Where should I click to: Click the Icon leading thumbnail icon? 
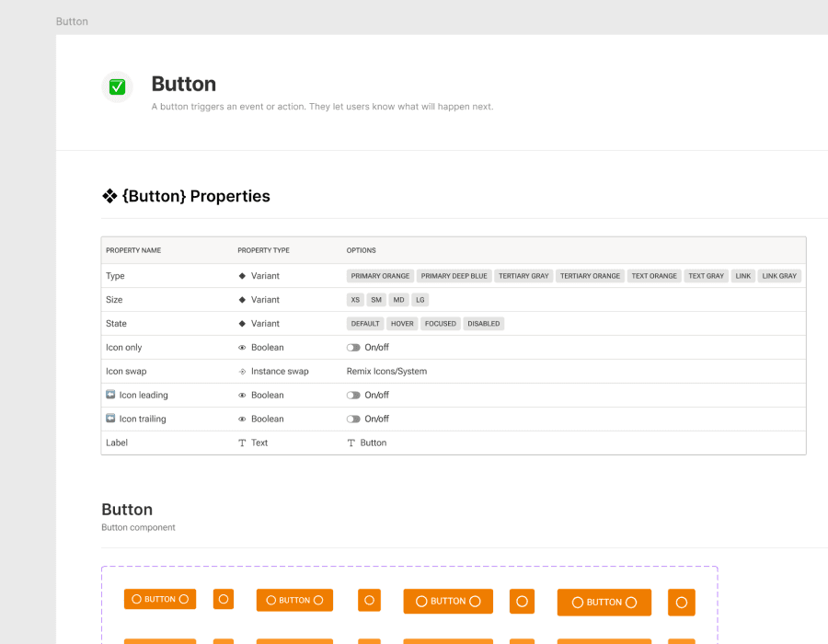[109, 395]
